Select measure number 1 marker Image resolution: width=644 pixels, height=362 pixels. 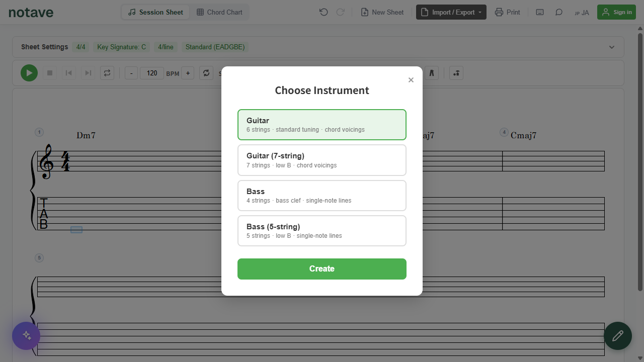click(39, 132)
